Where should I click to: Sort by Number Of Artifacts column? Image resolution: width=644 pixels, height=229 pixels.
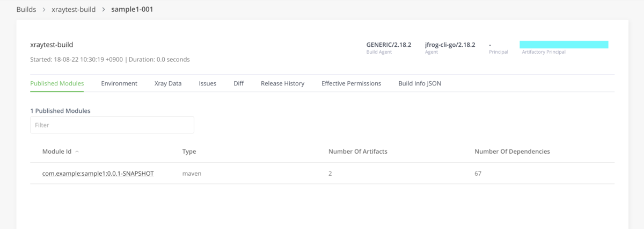coord(357,152)
